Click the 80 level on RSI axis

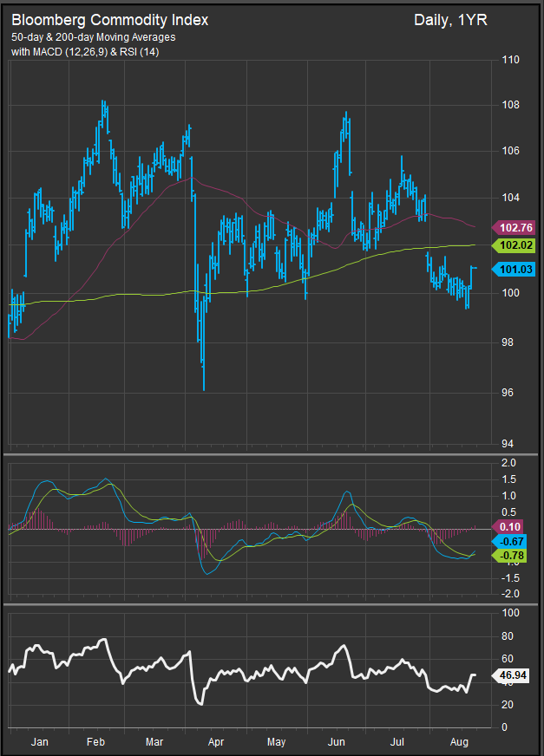509,636
